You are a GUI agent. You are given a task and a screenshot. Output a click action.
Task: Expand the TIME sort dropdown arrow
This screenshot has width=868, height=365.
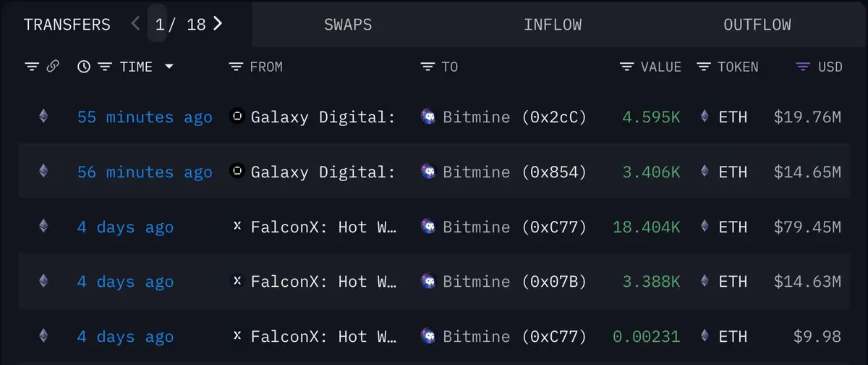point(169,67)
